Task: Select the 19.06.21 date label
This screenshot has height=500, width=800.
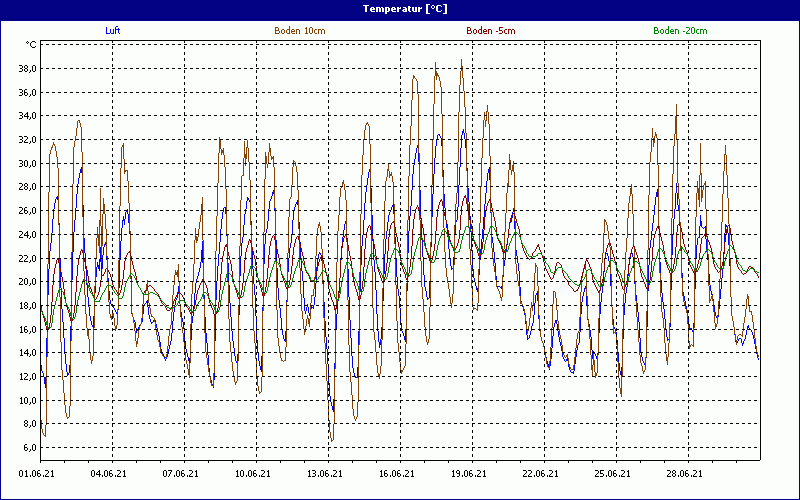Action: click(469, 474)
